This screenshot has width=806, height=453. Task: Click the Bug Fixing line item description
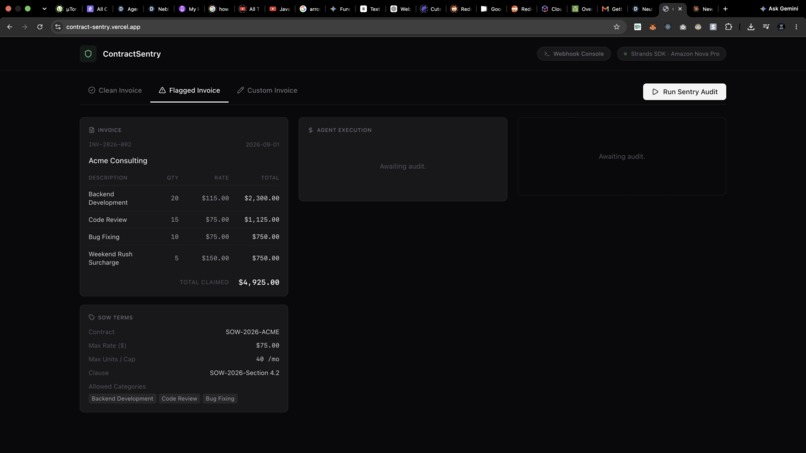104,237
